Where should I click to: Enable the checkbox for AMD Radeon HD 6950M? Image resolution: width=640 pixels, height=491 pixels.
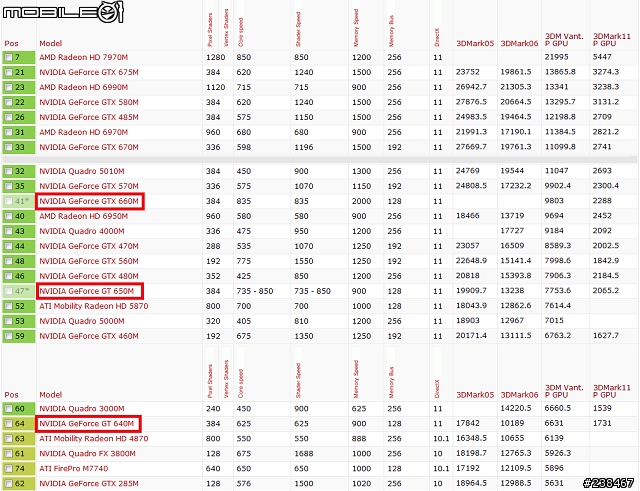9,216
